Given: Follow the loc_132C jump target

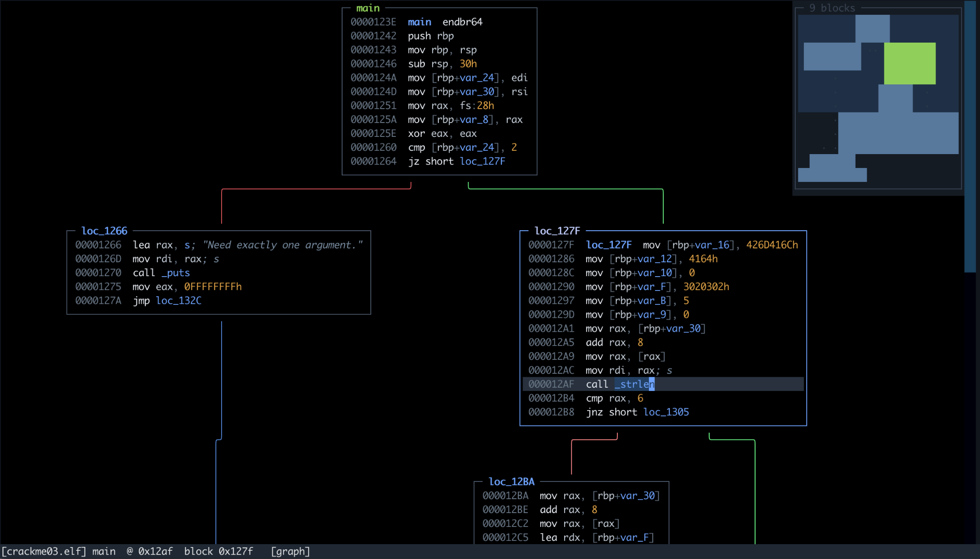Looking at the screenshot, I should pos(178,301).
